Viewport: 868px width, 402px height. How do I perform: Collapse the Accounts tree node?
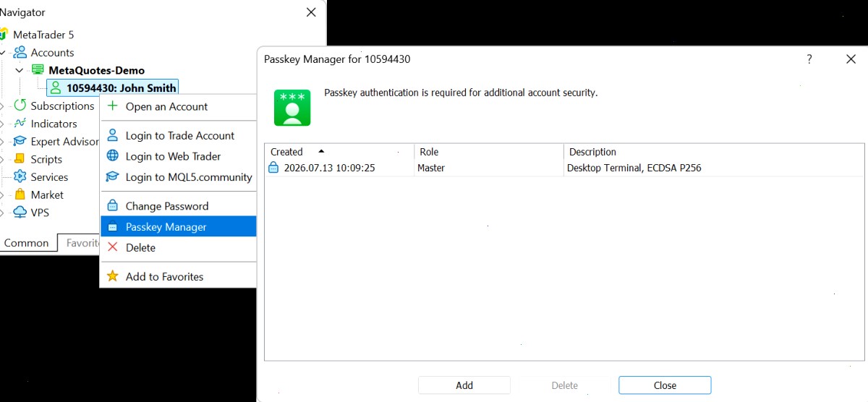[3, 52]
